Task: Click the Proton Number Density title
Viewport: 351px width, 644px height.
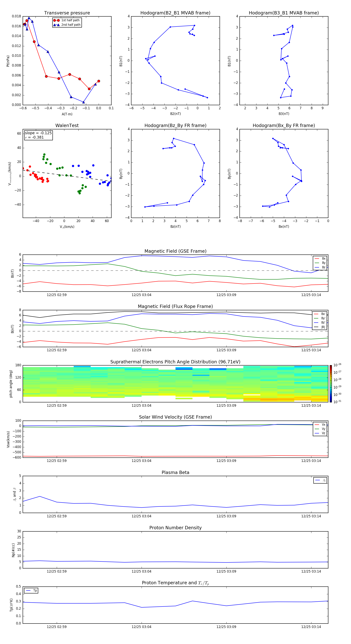Action: [x=175, y=527]
